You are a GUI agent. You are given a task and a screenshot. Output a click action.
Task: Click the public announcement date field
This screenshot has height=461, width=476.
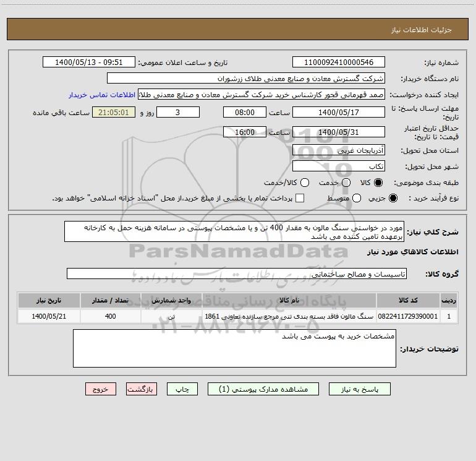88,62
